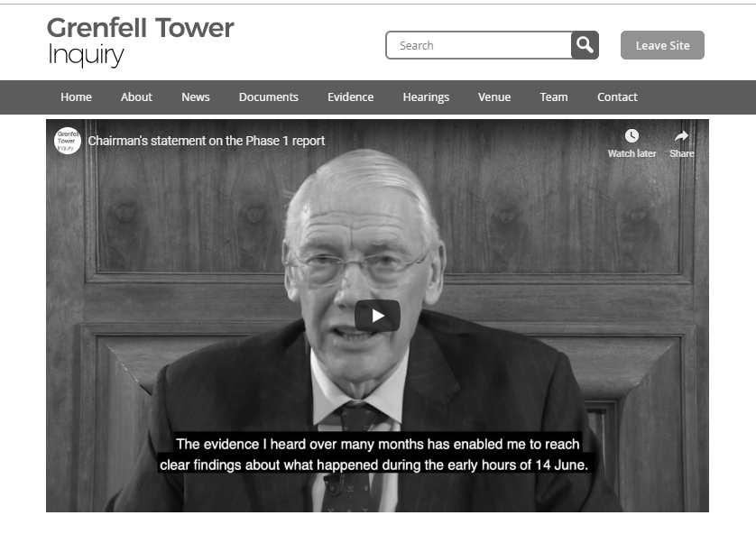
Task: Play the Chairman's statement video
Action: tap(377, 316)
